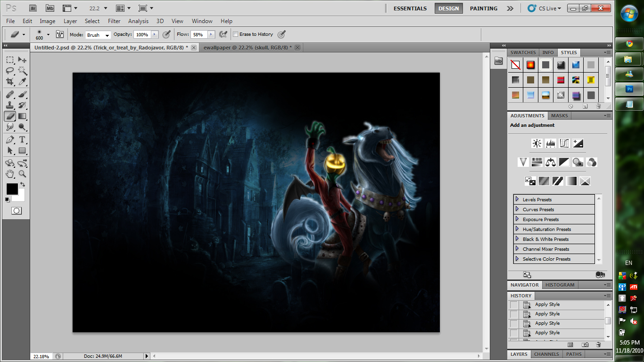644x362 pixels.
Task: Switch to Essentials workspace
Action: click(x=410, y=8)
